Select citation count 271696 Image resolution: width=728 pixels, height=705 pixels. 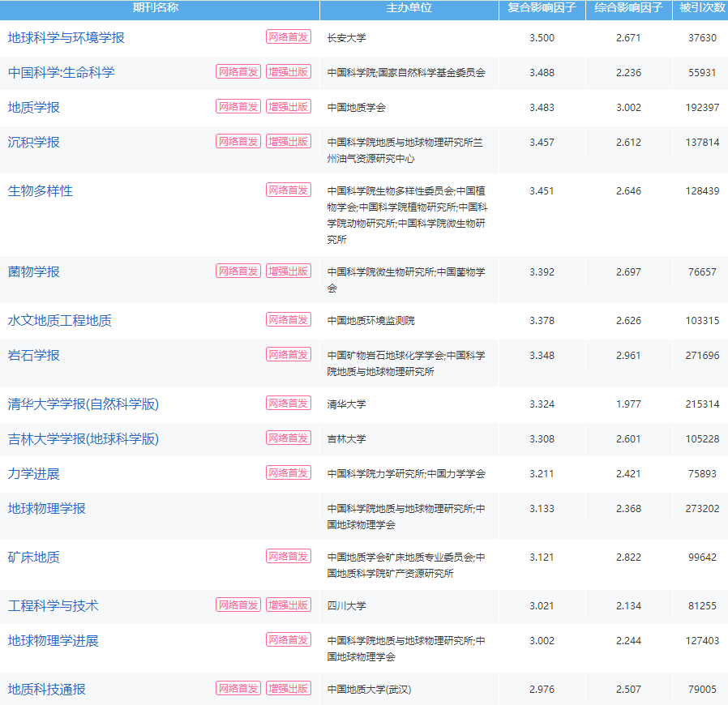point(703,356)
